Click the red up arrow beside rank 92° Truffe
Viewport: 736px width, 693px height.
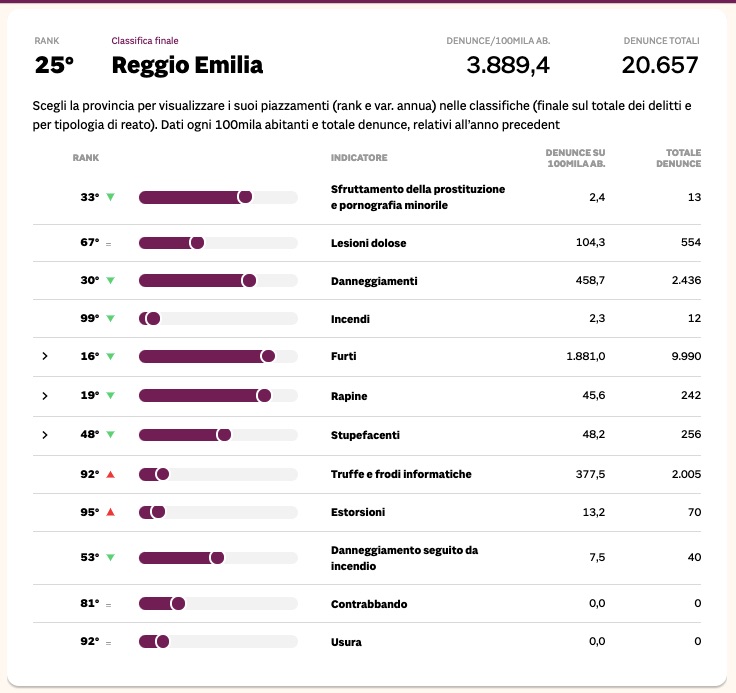point(110,474)
